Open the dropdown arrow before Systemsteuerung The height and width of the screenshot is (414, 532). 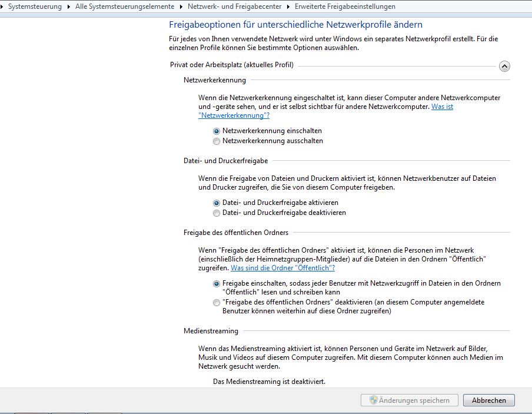pyautogui.click(x=2, y=7)
